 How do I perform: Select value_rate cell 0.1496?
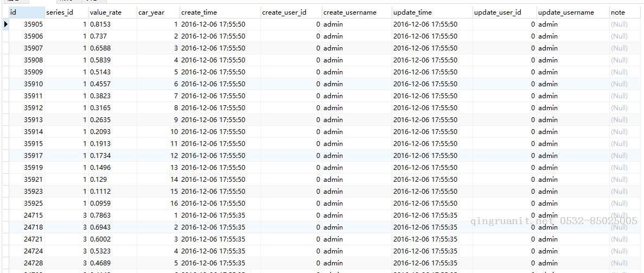pyautogui.click(x=112, y=167)
